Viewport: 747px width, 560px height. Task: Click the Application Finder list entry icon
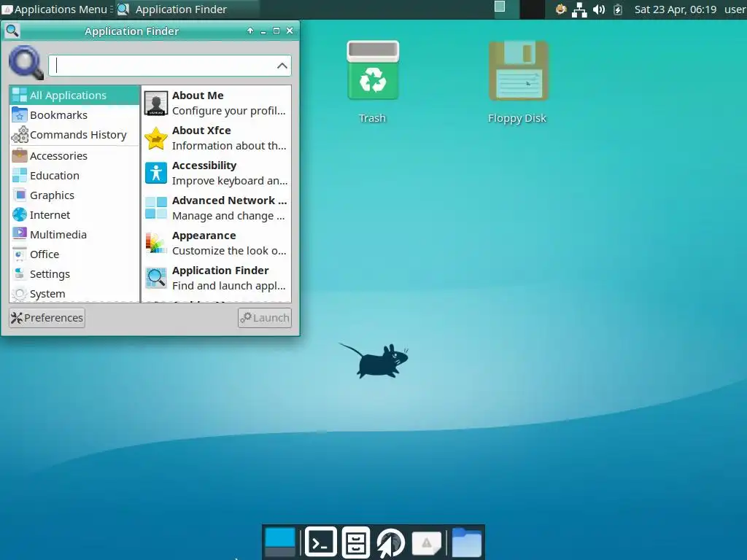pos(156,278)
